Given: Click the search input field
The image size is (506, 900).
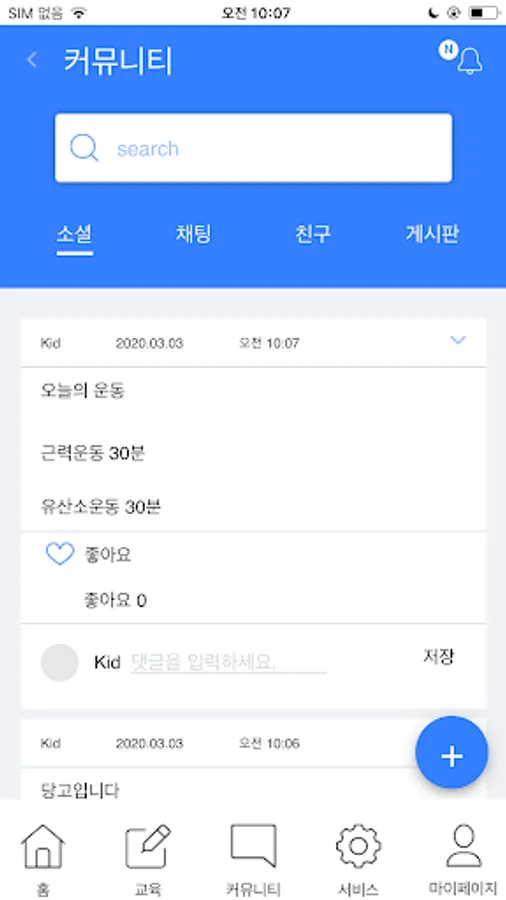Looking at the screenshot, I should pyautogui.click(x=254, y=148).
